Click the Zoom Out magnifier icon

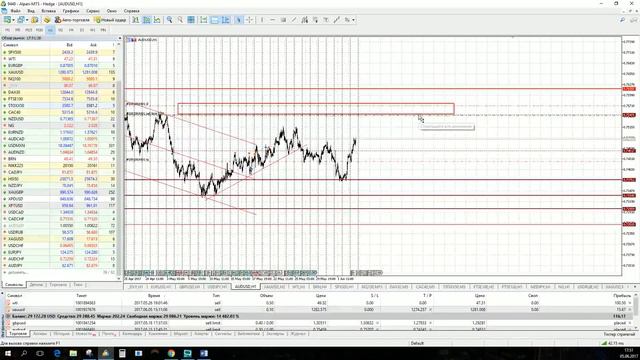click(180, 20)
